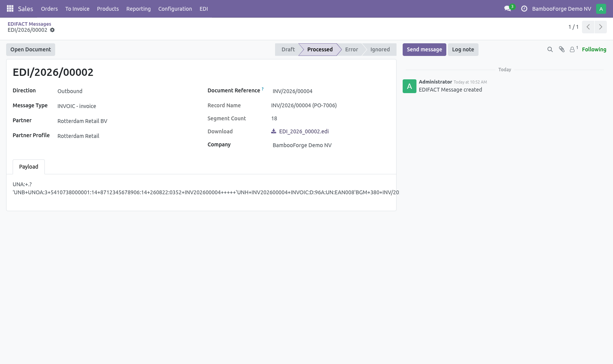Click the Open Document button

coord(31,49)
